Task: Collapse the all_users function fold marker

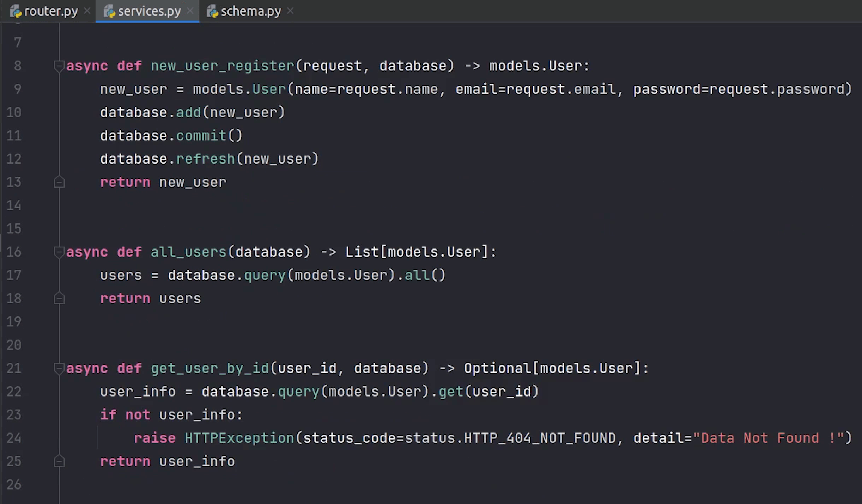Action: coord(59,252)
